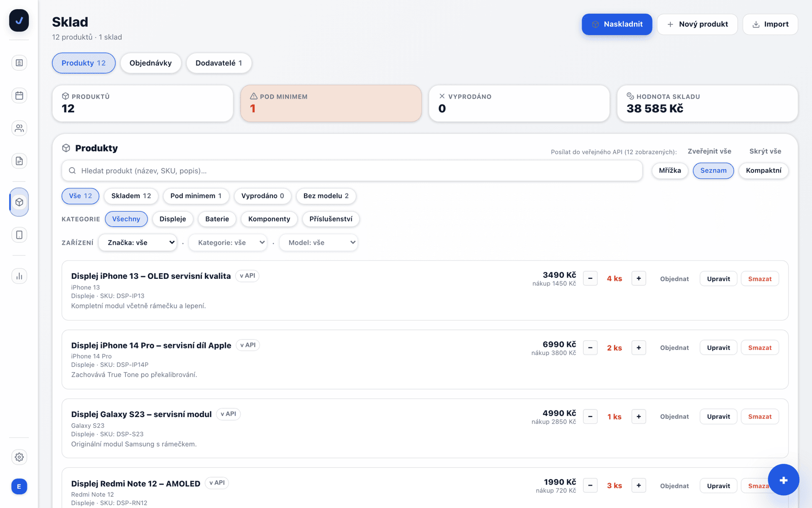812x508 pixels.
Task: Toggle v API badge for Redmi Note 12
Action: tap(217, 483)
